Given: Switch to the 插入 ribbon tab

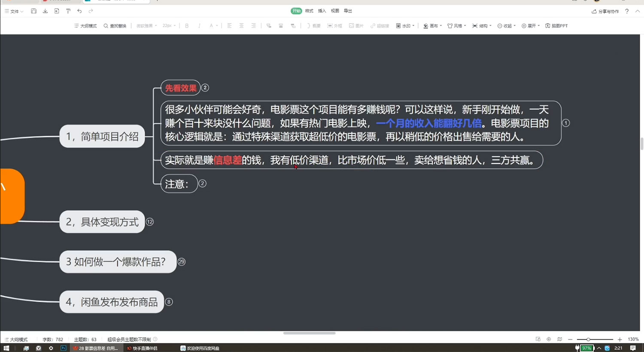Looking at the screenshot, I should (x=321, y=11).
